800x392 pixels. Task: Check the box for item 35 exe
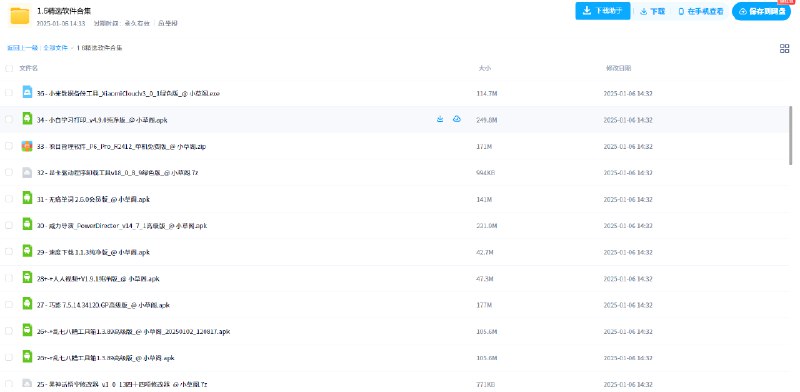tap(9, 93)
